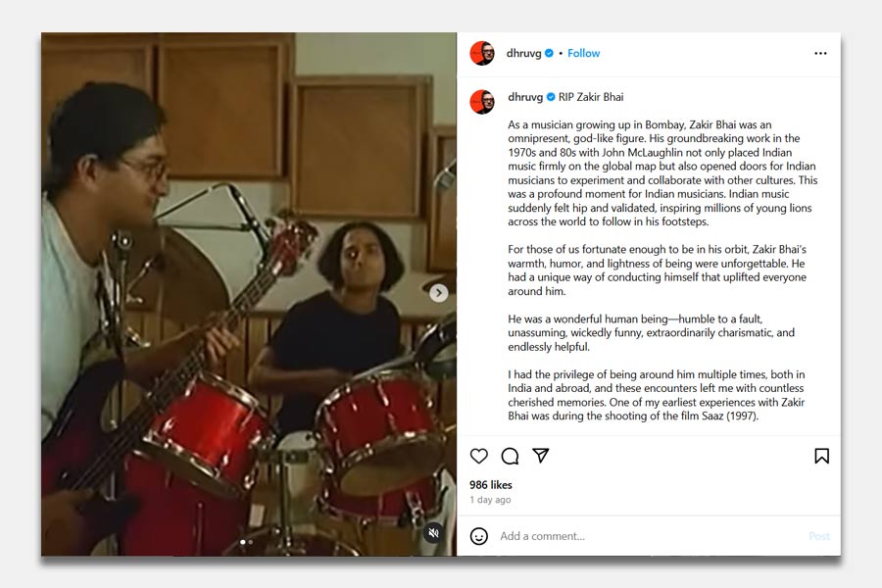Follow the dhruvg account

point(583,54)
